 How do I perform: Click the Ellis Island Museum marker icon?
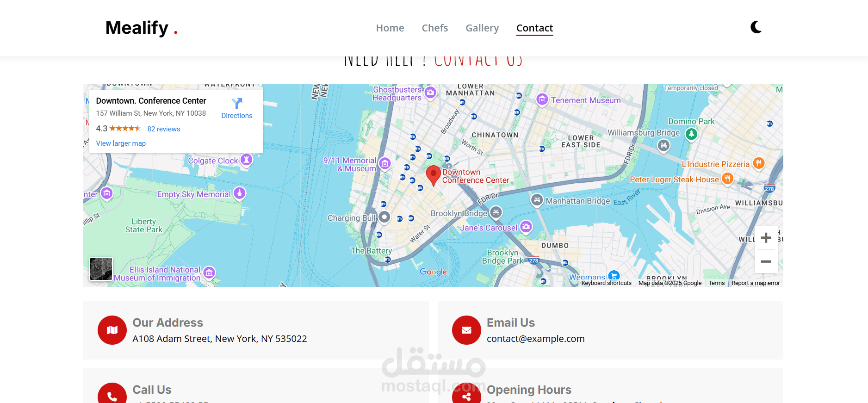(x=209, y=273)
